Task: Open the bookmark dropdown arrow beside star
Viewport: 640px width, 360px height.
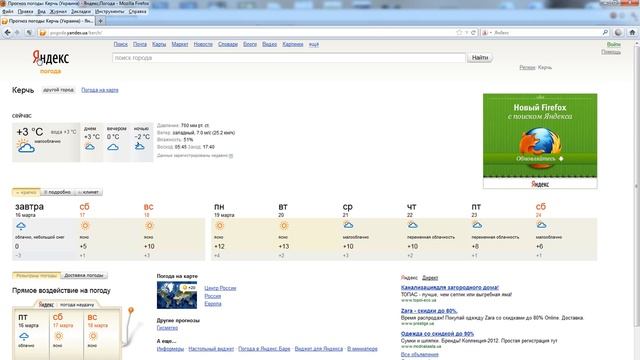Action: pos(467,32)
